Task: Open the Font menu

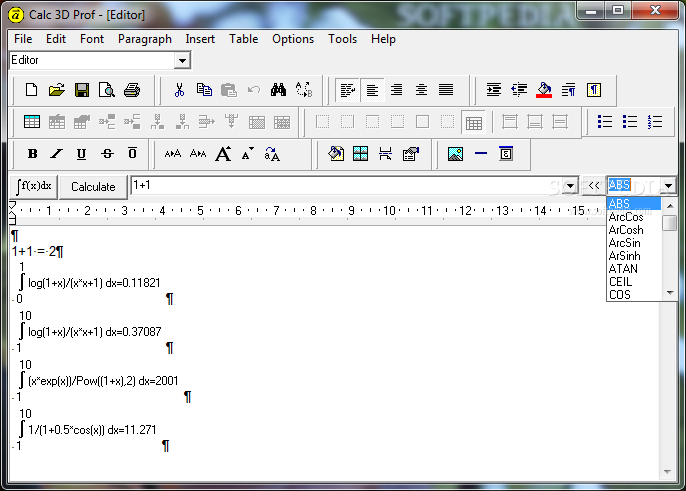Action: [92, 39]
